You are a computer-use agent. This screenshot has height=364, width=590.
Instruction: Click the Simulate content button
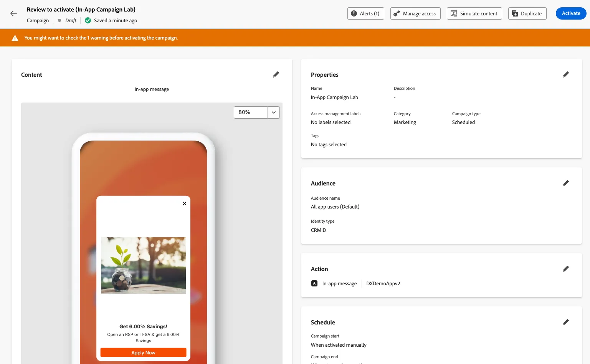(474, 13)
